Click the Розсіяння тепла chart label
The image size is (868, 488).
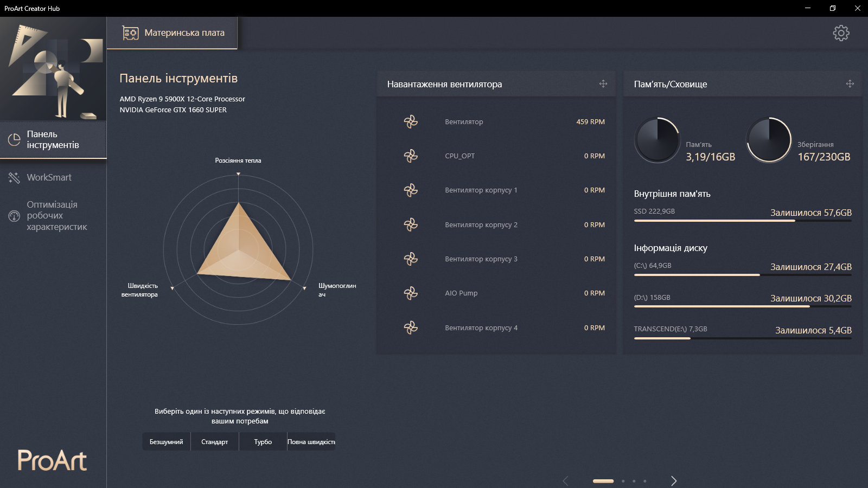[238, 160]
